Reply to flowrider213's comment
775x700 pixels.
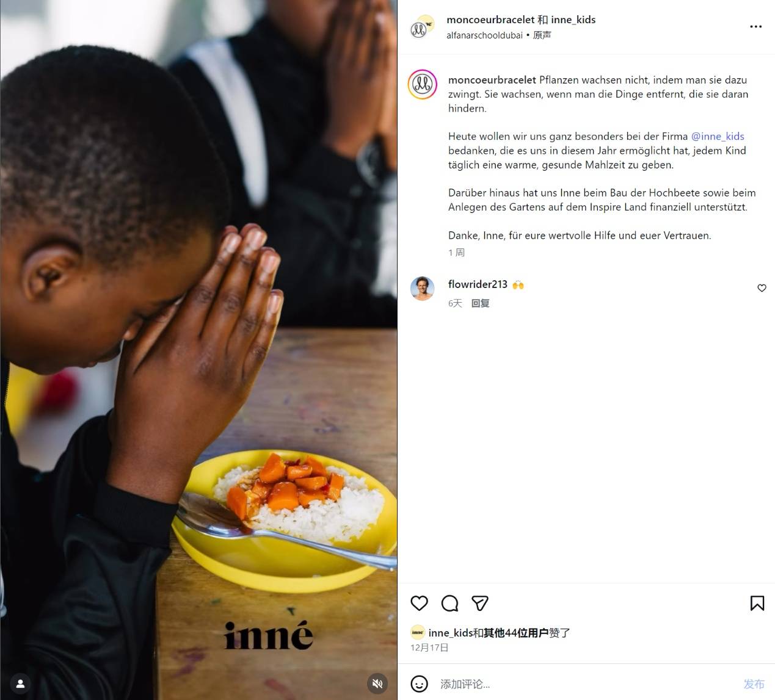click(480, 303)
